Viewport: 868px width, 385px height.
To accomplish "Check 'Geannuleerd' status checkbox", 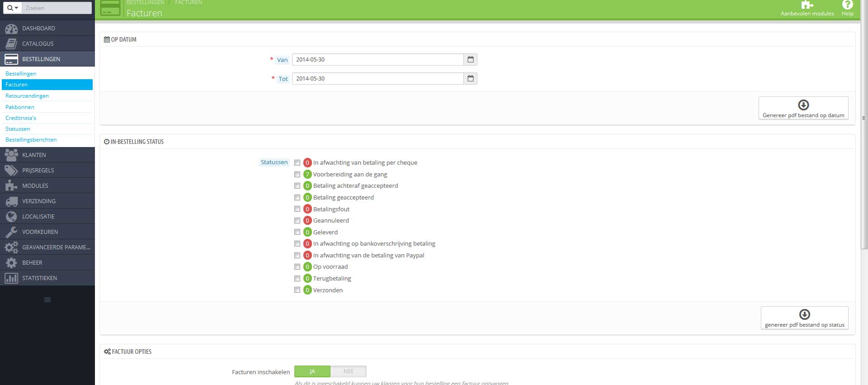I will [297, 221].
